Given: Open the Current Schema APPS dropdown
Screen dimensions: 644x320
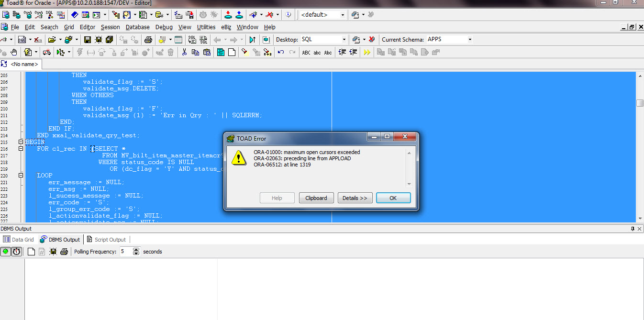Looking at the screenshot, I should 469,39.
